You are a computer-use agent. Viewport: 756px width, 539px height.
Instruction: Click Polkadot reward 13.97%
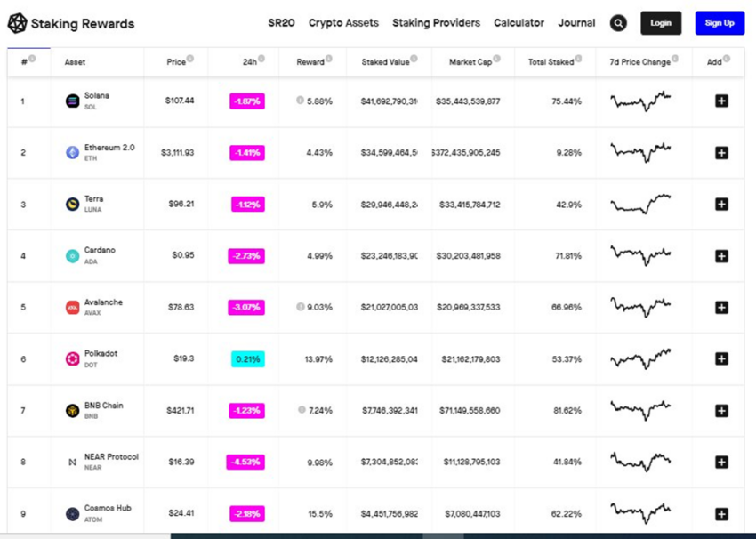pos(318,359)
